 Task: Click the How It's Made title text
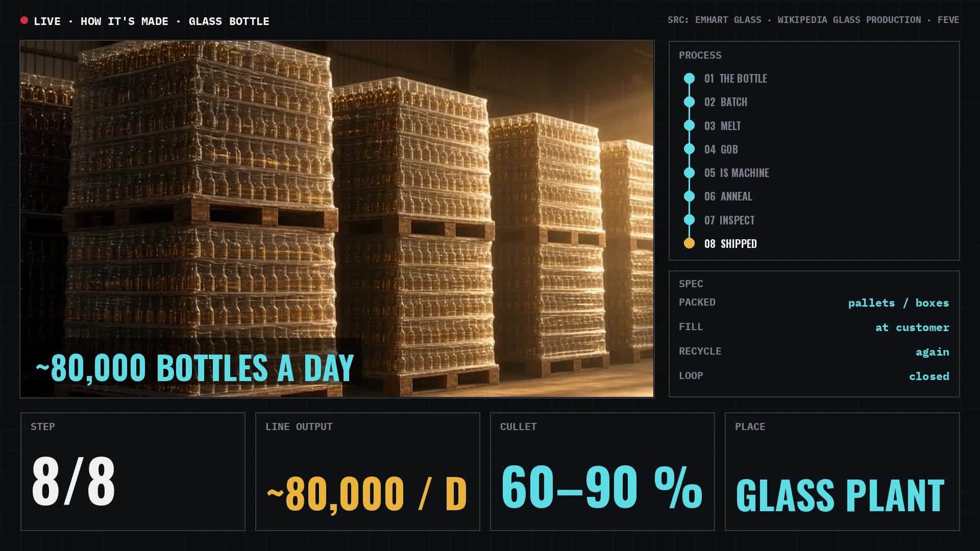tap(125, 21)
